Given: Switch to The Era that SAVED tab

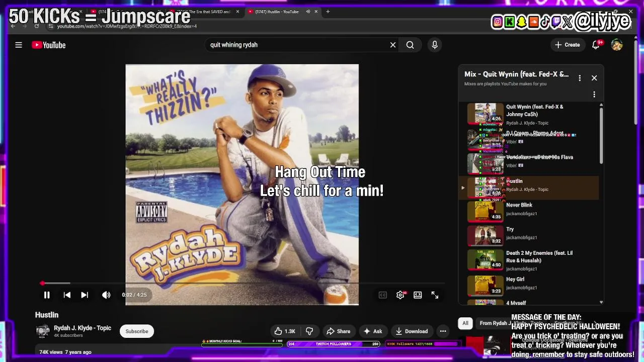Looking at the screenshot, I should [204, 12].
